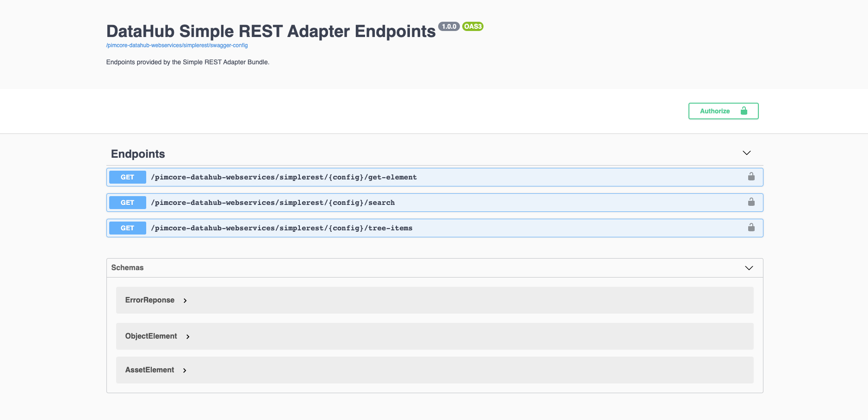Click the DataHub Simple REST Adapter Endpoints title

pyautogui.click(x=271, y=31)
